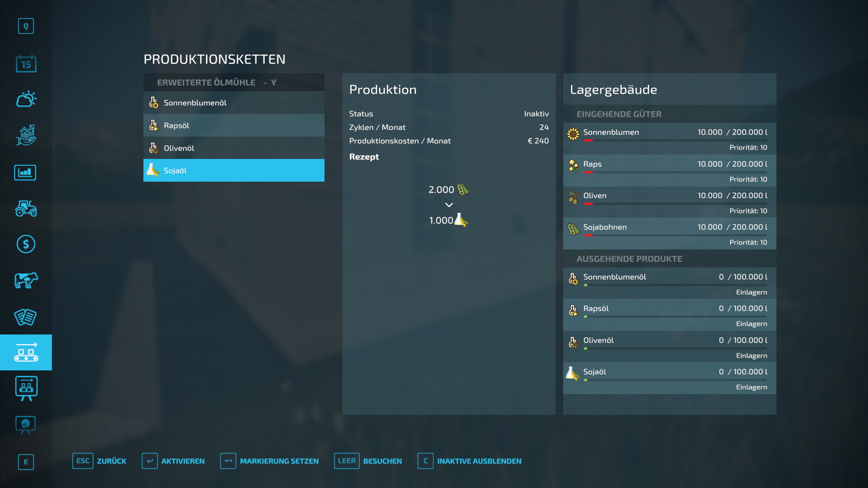Open the calendar sidebar icon
This screenshot has width=868, height=488.
point(26,64)
